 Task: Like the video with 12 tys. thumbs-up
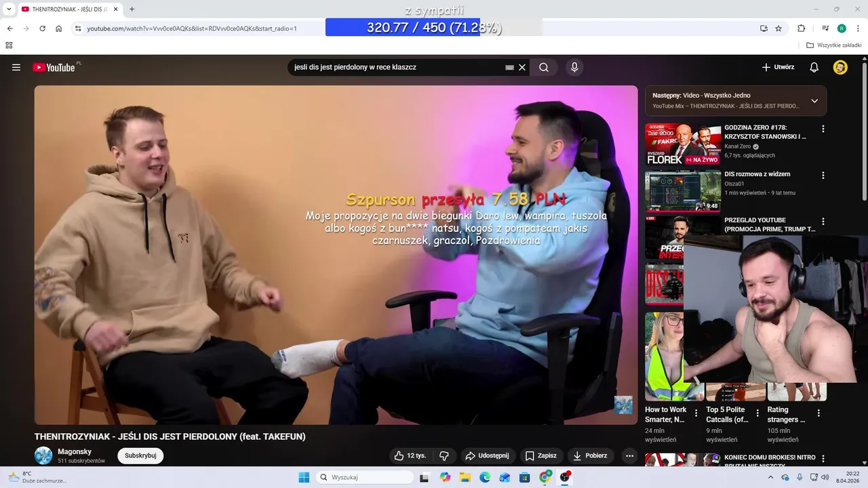coord(410,455)
